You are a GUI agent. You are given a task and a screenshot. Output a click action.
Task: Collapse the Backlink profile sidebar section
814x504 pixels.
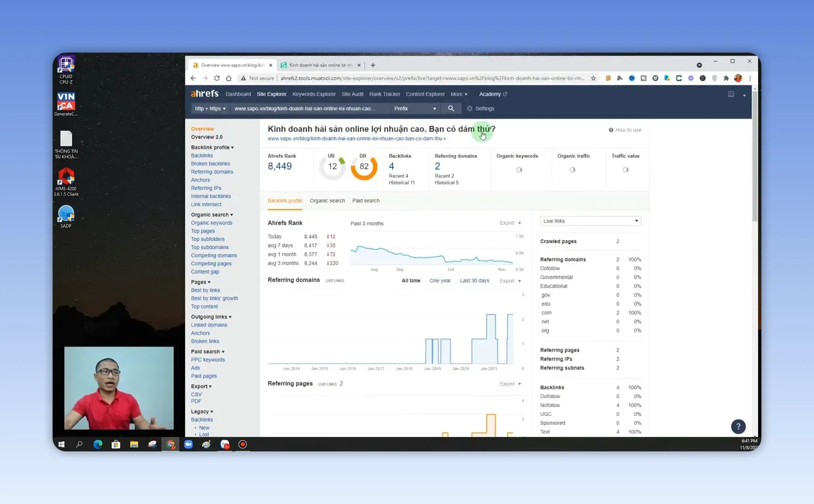click(x=212, y=147)
